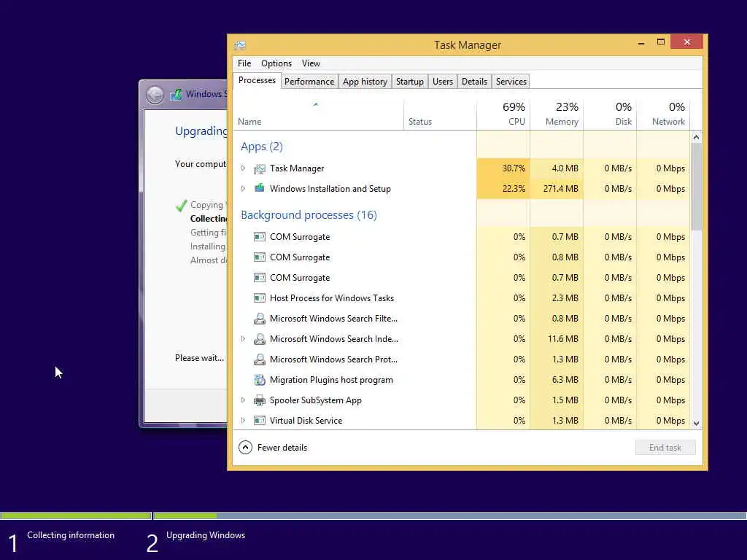This screenshot has height=560, width=747.
Task: Click the Windows Setup title icon
Action: (177, 94)
